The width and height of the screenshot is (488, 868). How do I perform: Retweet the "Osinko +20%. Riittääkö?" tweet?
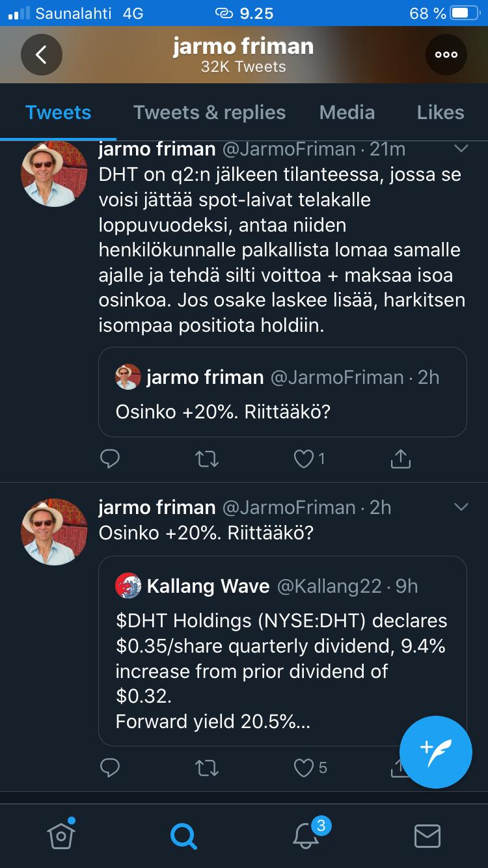point(207,768)
